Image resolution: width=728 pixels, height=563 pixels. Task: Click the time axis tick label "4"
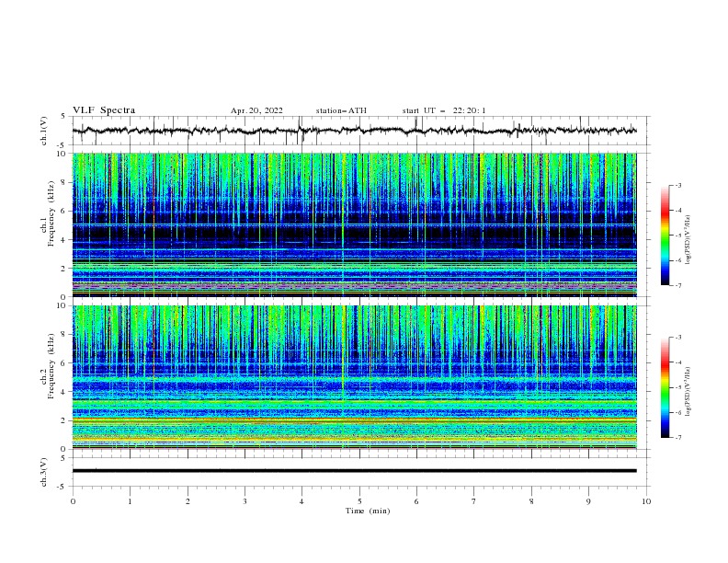coord(301,501)
